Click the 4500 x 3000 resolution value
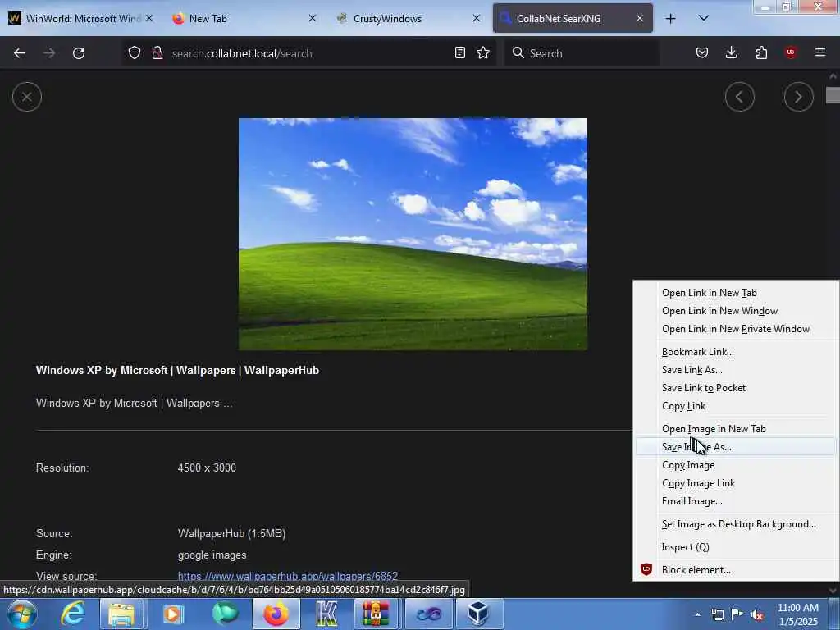 tap(207, 468)
